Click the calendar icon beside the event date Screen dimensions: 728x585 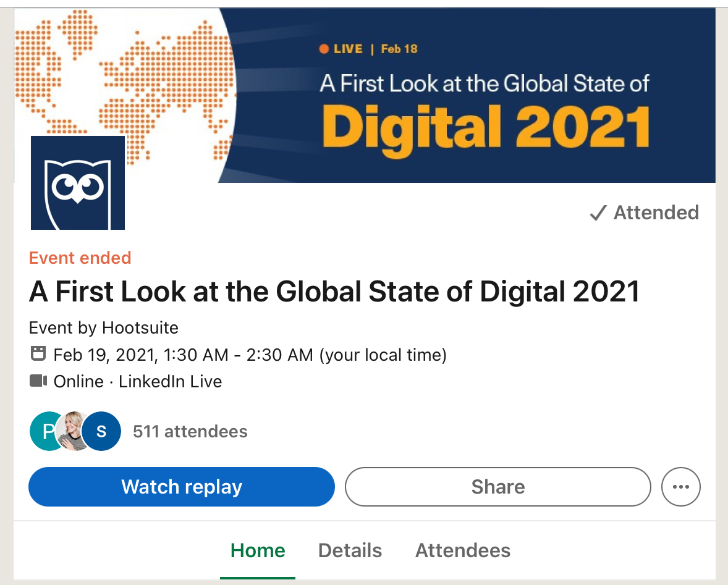(x=38, y=355)
